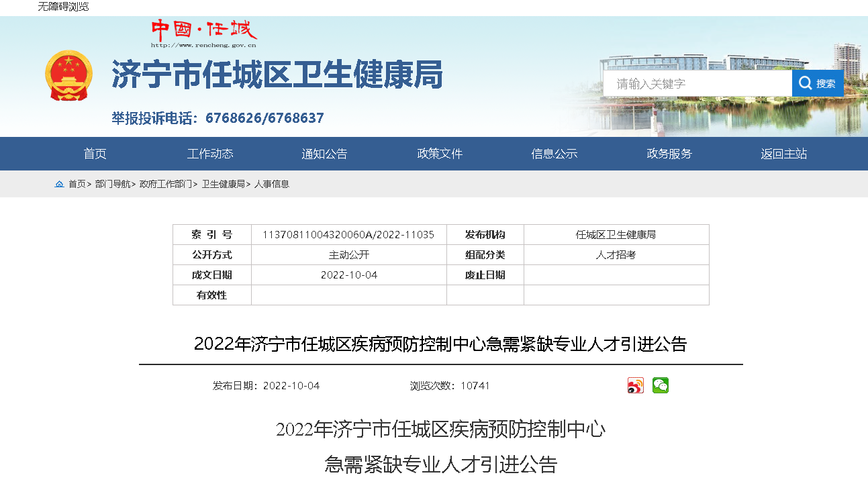Image resolution: width=868 pixels, height=498 pixels.
Task: Click the bold article headline above the divider
Action: [x=440, y=344]
